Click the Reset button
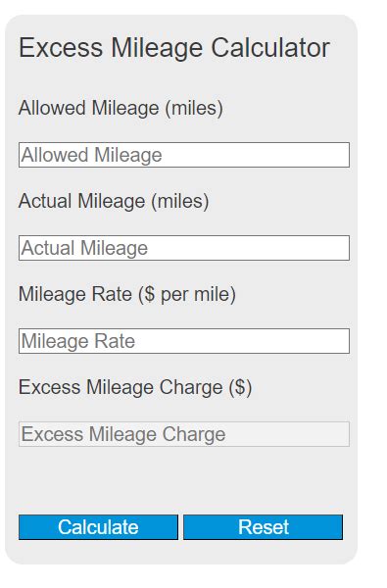This screenshot has width=387, height=588. pyautogui.click(x=263, y=527)
